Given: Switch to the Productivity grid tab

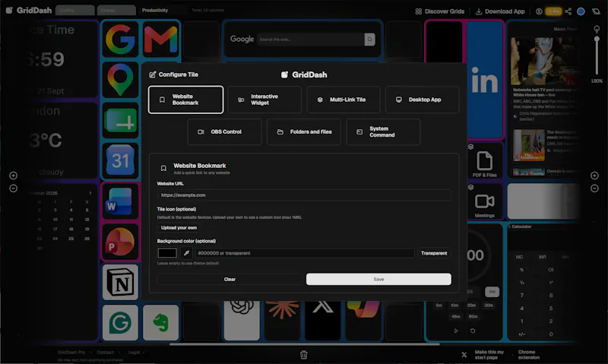Looking at the screenshot, I should tap(155, 10).
